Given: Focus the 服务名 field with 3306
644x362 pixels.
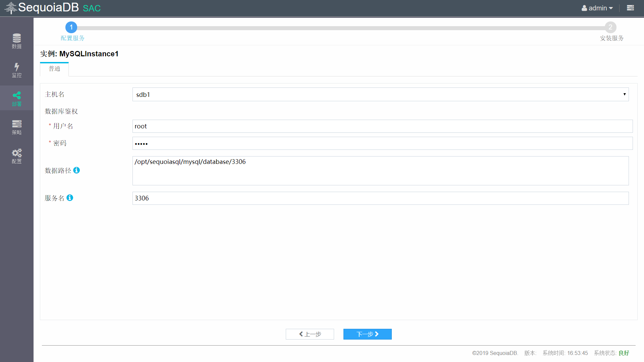Looking at the screenshot, I should point(380,198).
